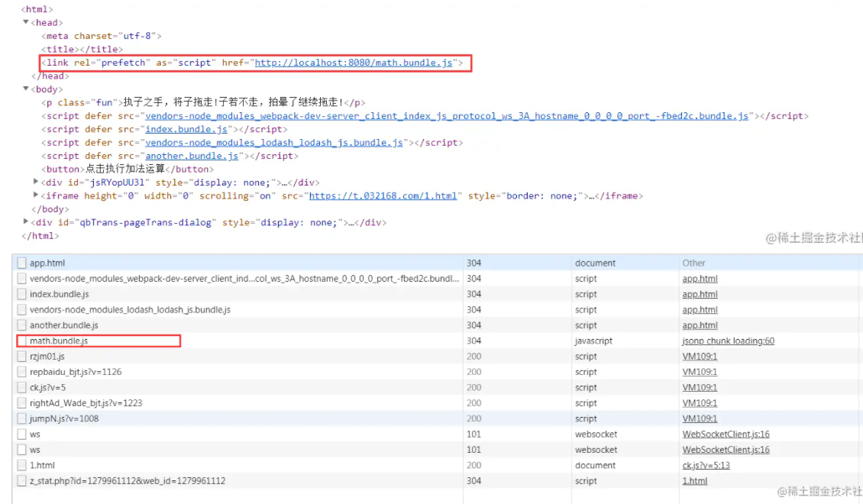The width and height of the screenshot is (863, 504).
Task: Select the repbaidu_bjt.js network request
Action: pos(437,372)
